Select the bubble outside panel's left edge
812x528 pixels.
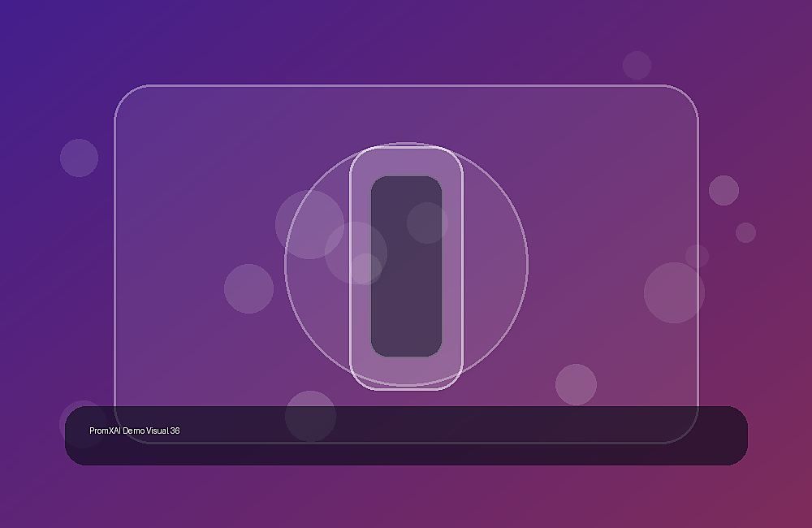[x=80, y=158]
